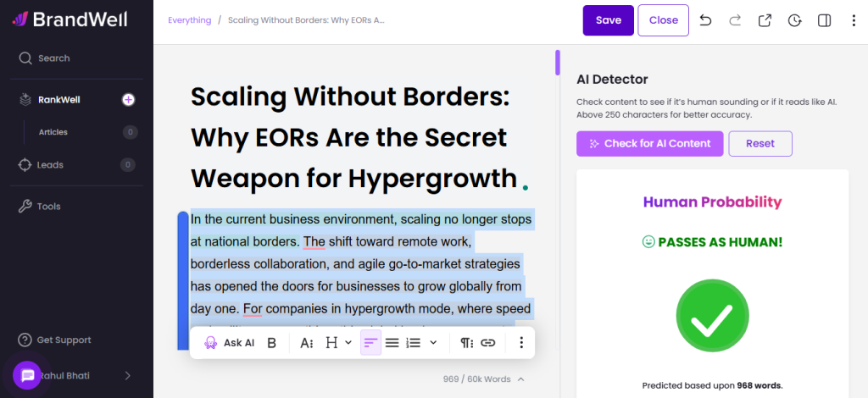Click the Search field in sidebar
Screen dimensions: 868x398
point(53,58)
